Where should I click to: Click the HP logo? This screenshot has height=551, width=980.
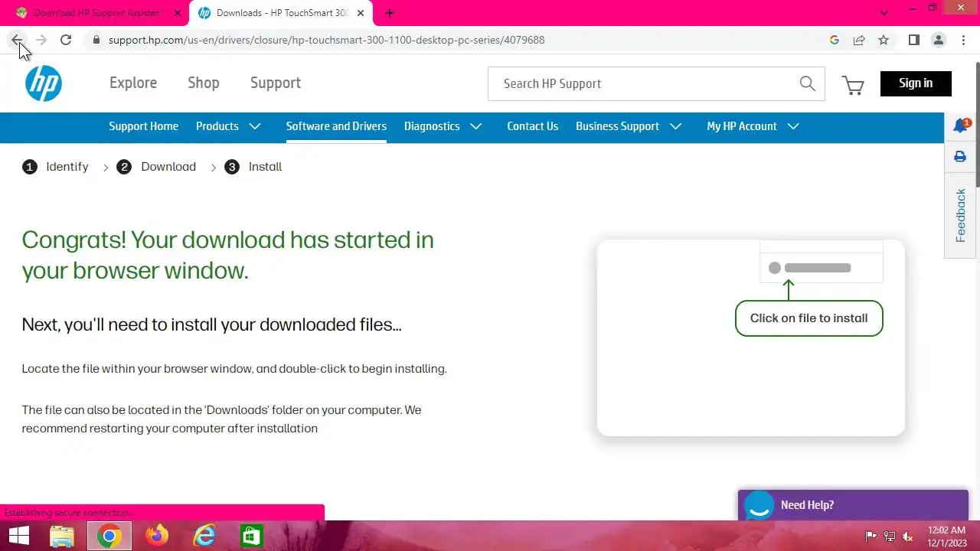pos(44,83)
